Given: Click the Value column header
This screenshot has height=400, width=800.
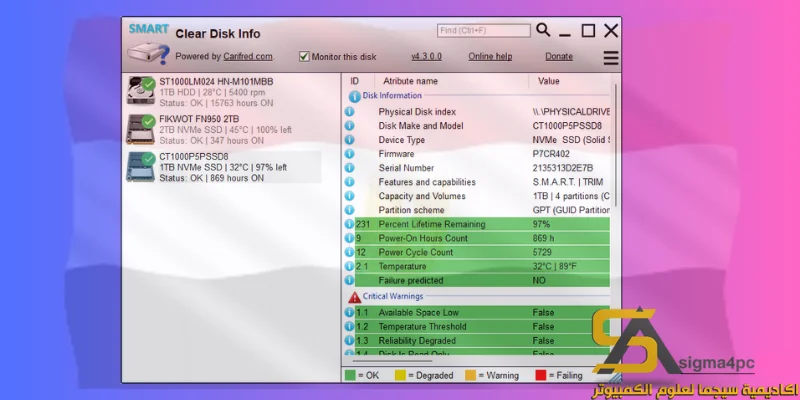Looking at the screenshot, I should (x=548, y=81).
